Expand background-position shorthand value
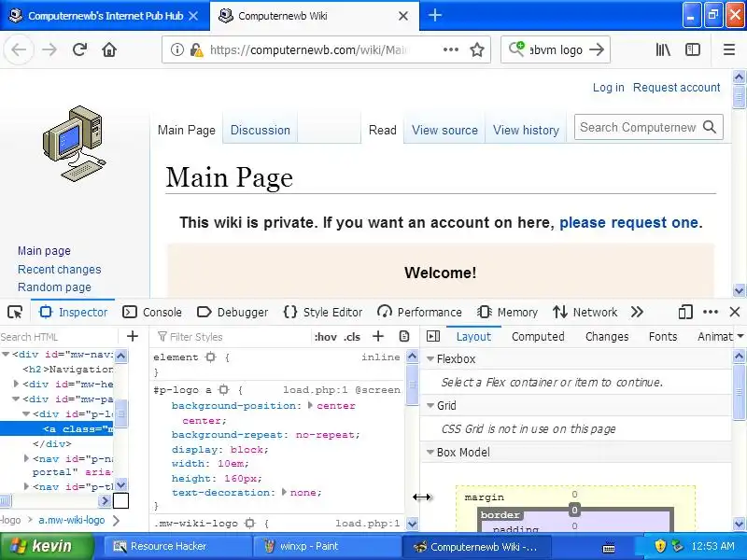 [310, 406]
